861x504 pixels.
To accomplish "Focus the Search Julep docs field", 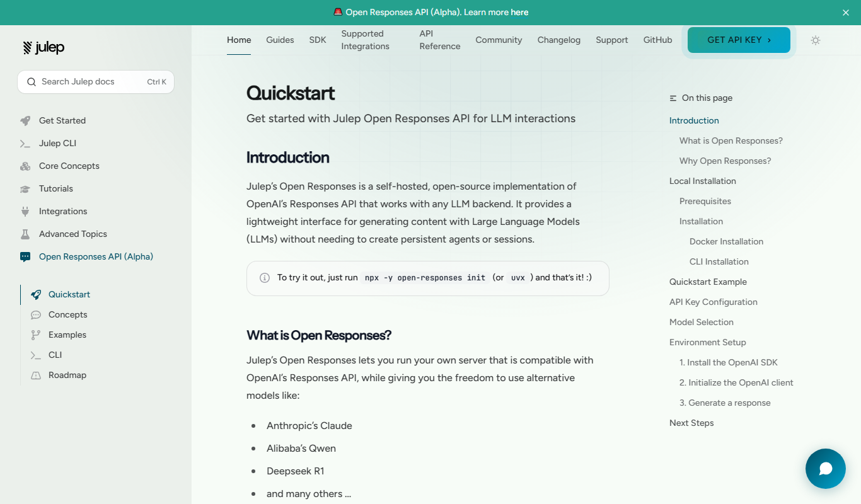I will tap(96, 82).
